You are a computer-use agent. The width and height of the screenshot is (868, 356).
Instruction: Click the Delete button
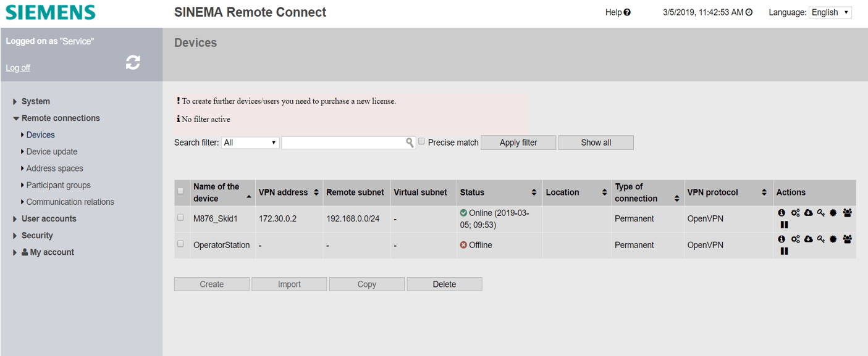(x=444, y=284)
